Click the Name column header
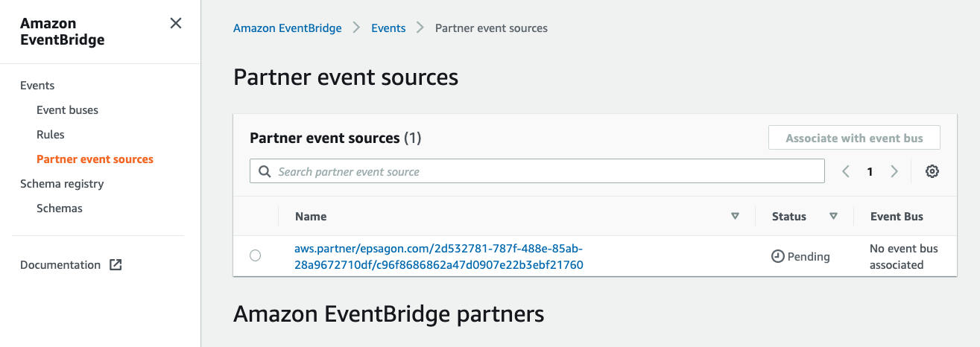This screenshot has width=980, height=347. pos(311,217)
